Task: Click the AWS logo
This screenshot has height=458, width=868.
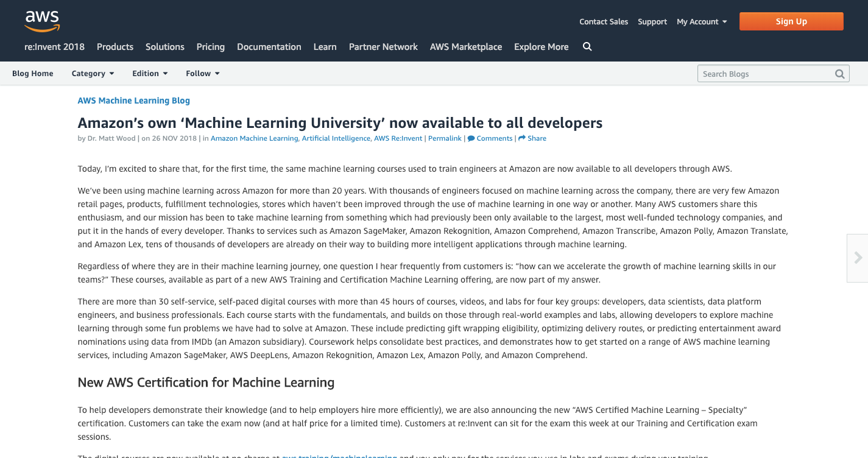Action: coord(42,21)
